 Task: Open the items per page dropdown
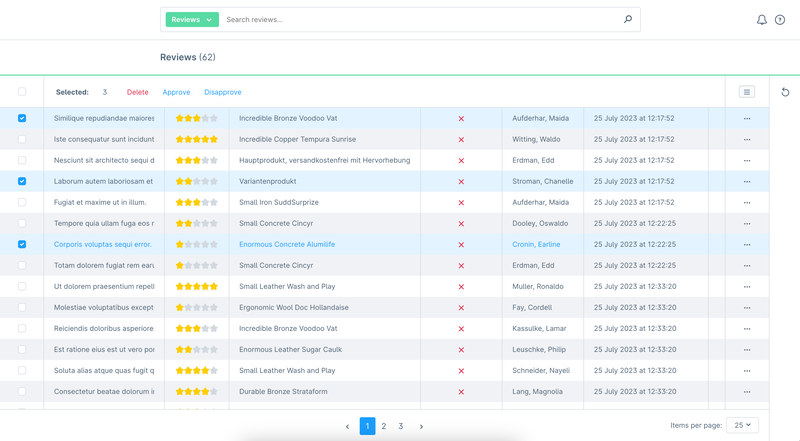coord(742,425)
